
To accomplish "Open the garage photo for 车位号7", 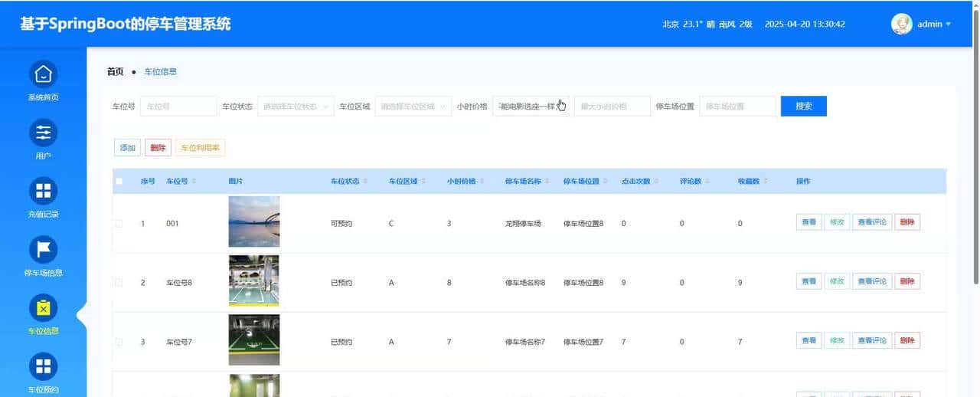I will 254,340.
